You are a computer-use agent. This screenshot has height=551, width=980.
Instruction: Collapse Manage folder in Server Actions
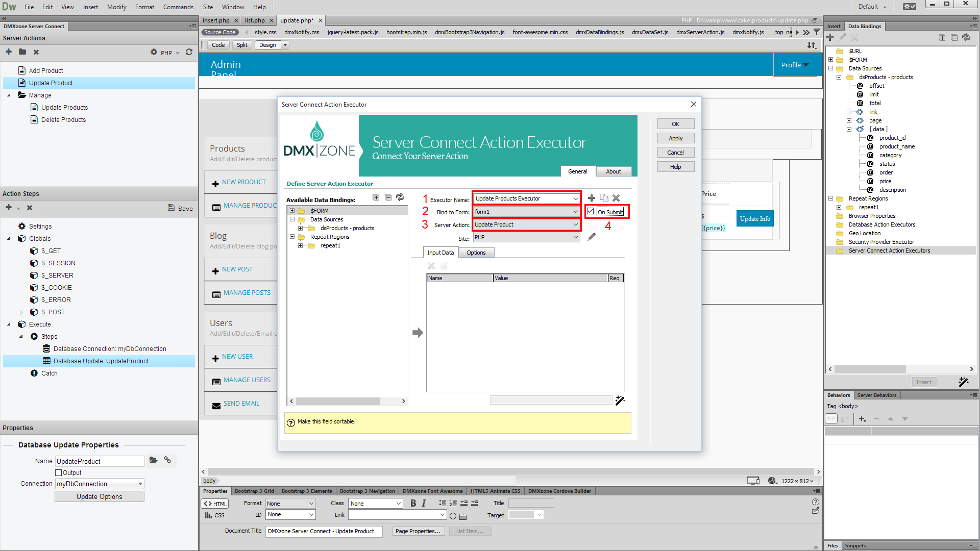point(9,95)
